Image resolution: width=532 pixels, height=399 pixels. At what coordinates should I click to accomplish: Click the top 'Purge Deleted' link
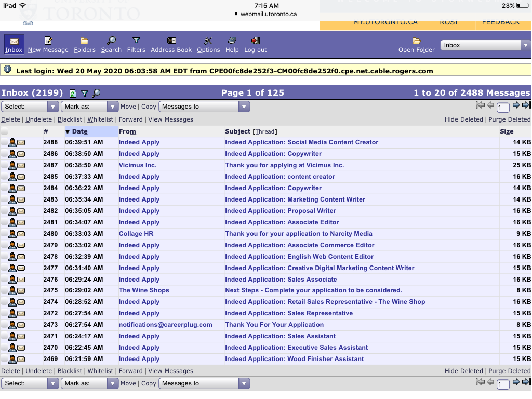(510, 119)
